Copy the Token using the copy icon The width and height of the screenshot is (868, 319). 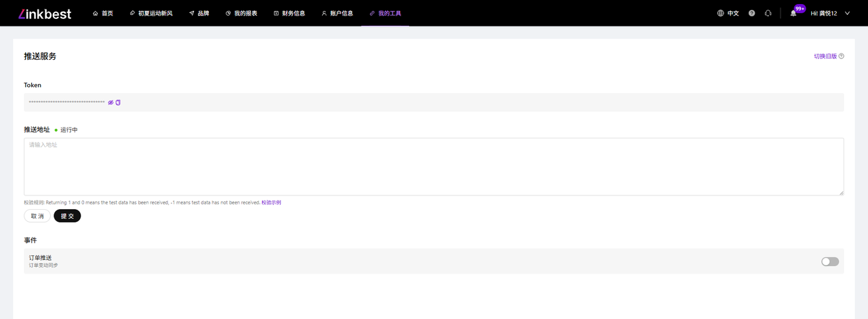coord(118,102)
